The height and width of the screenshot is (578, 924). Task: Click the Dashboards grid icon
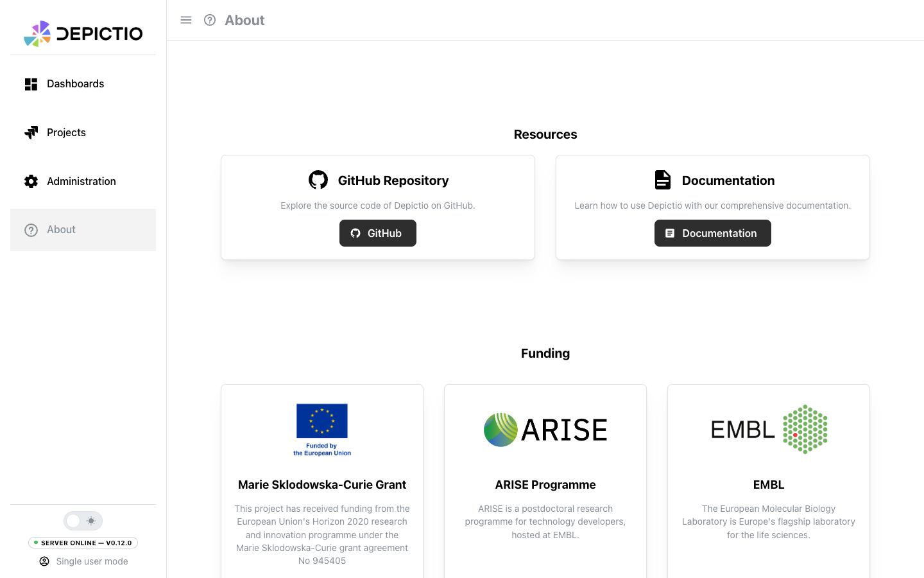31,84
